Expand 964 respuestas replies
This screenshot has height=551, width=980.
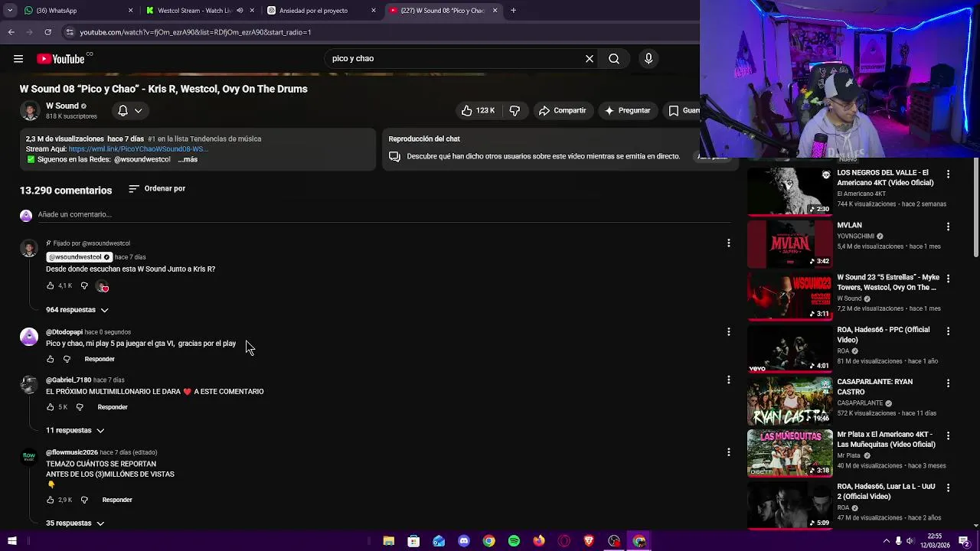77,310
